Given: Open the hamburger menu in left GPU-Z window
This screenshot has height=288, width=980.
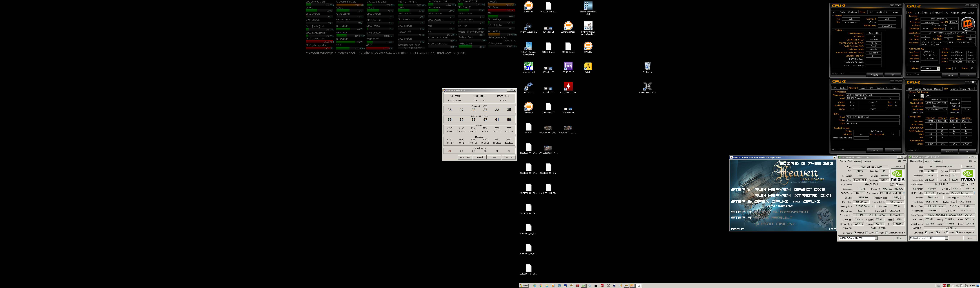Looking at the screenshot, I should [x=905, y=161].
